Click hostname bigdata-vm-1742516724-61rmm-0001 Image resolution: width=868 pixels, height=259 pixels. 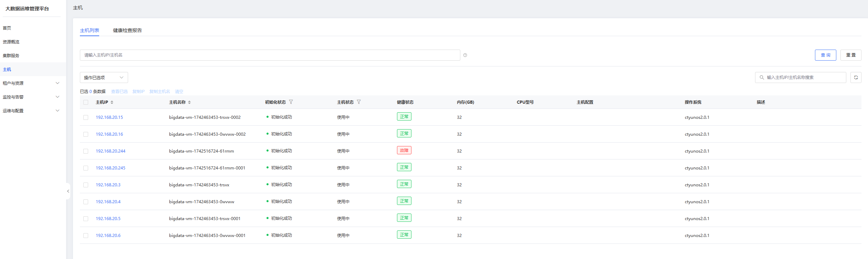(207, 168)
